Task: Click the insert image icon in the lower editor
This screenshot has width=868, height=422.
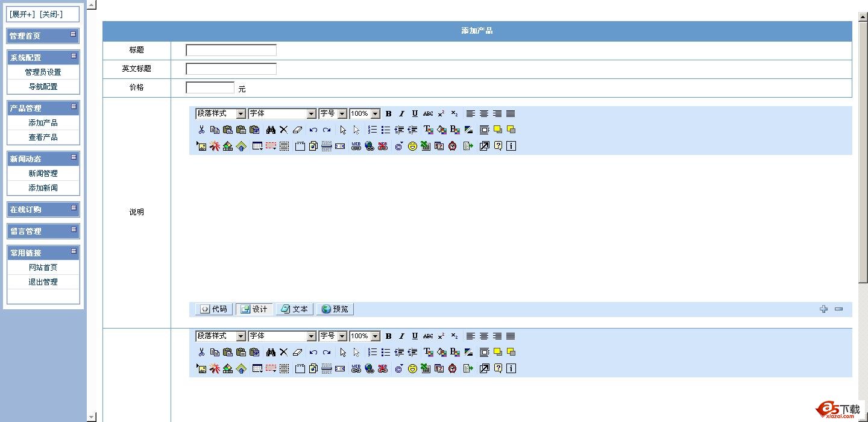Action: pos(201,368)
